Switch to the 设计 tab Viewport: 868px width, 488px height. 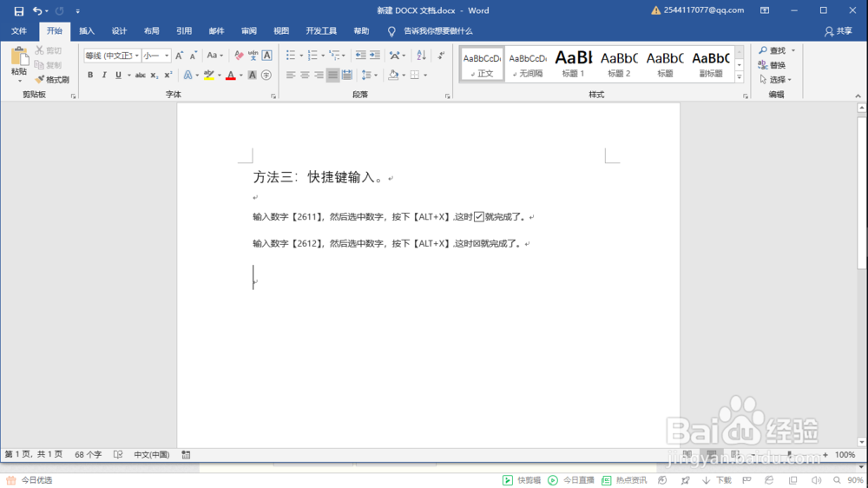(x=119, y=31)
